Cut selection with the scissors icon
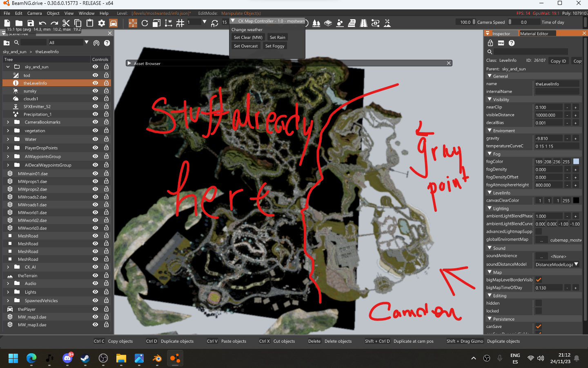 pos(66,23)
